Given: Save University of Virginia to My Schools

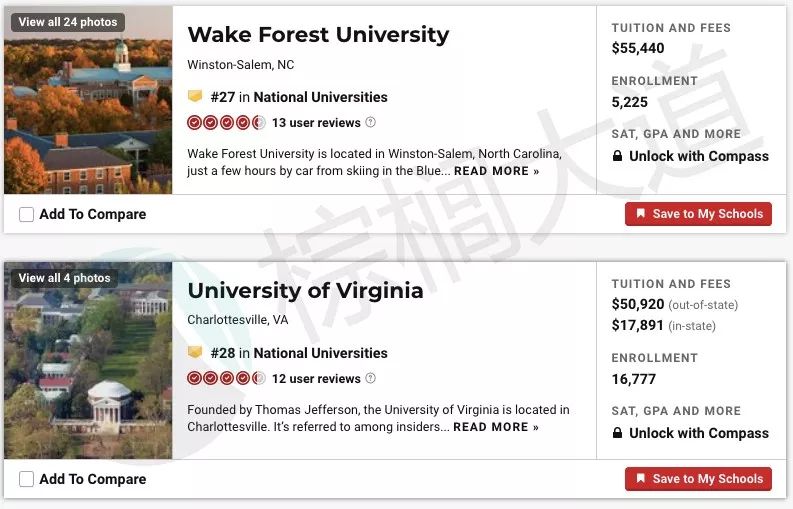Looking at the screenshot, I should click(698, 479).
